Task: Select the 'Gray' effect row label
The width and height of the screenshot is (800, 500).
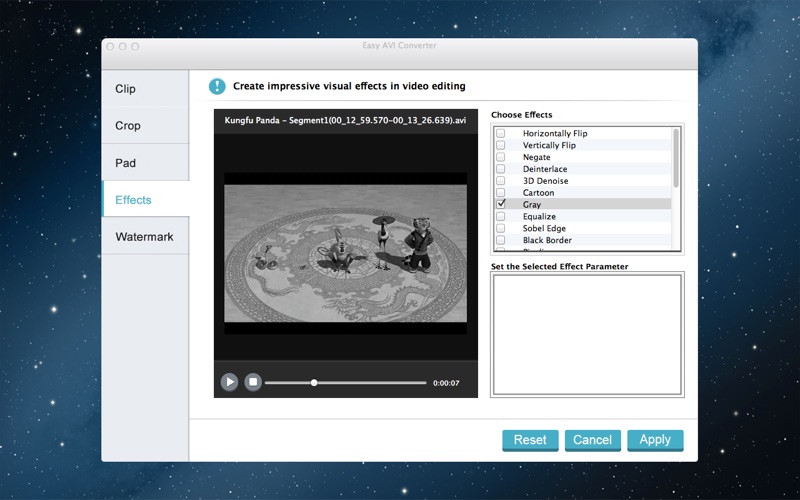Action: point(532,204)
